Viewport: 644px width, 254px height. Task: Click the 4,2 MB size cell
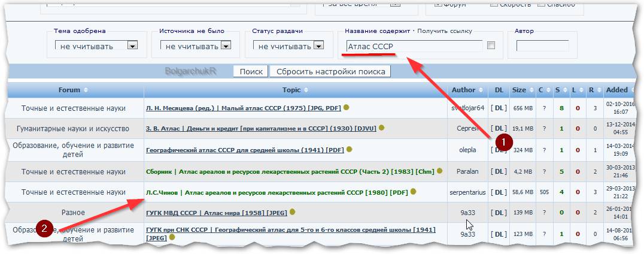coord(523,171)
